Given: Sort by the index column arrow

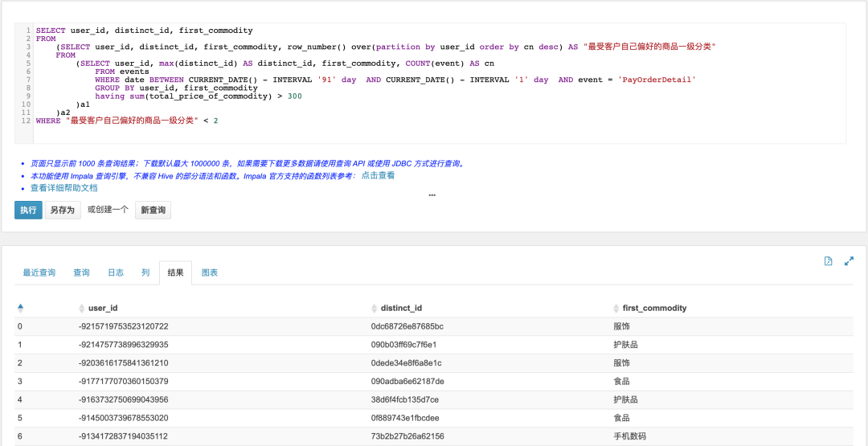Looking at the screenshot, I should point(20,308).
